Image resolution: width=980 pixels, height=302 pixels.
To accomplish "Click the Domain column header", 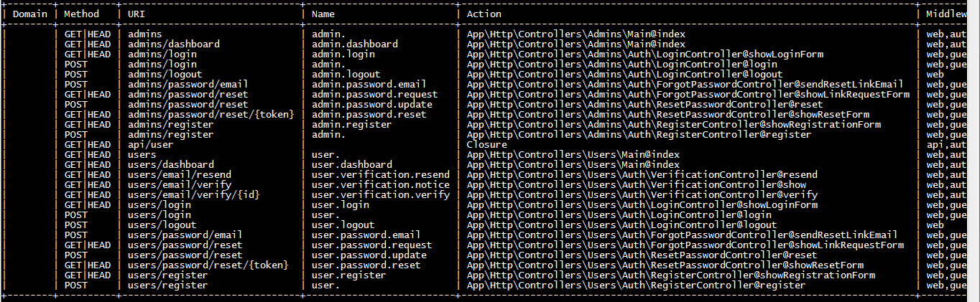I will (x=30, y=14).
